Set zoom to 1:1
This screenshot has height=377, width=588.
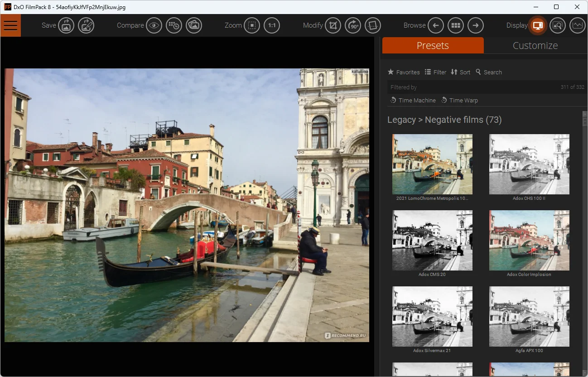(x=272, y=25)
